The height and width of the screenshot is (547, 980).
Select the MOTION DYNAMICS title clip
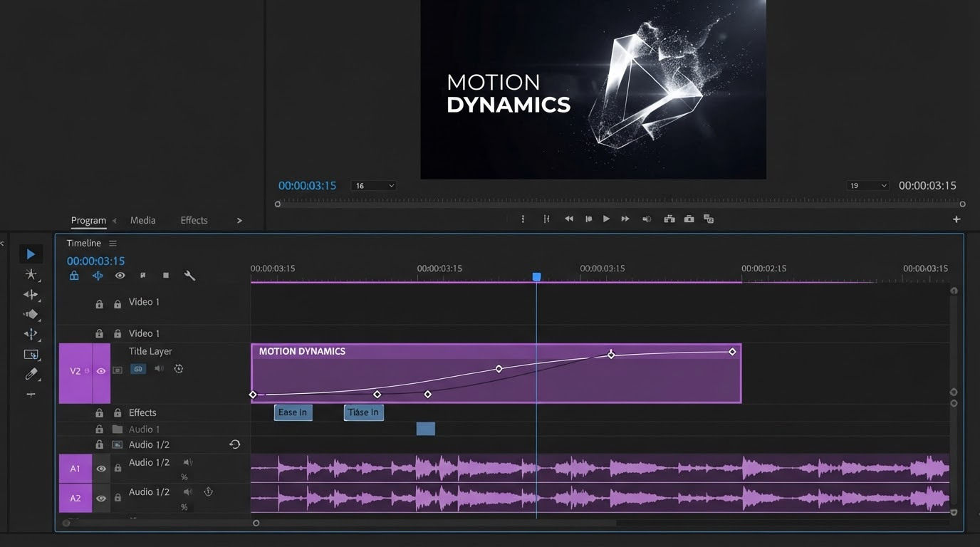coord(496,373)
